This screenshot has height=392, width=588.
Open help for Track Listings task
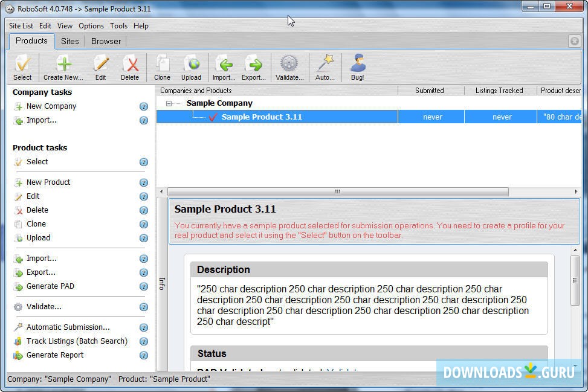(x=144, y=341)
